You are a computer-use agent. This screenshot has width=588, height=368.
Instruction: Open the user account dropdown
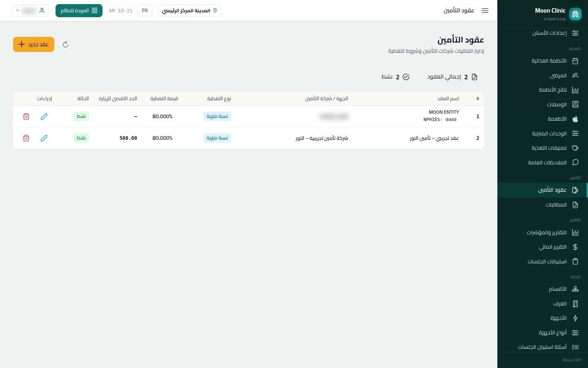(x=30, y=11)
